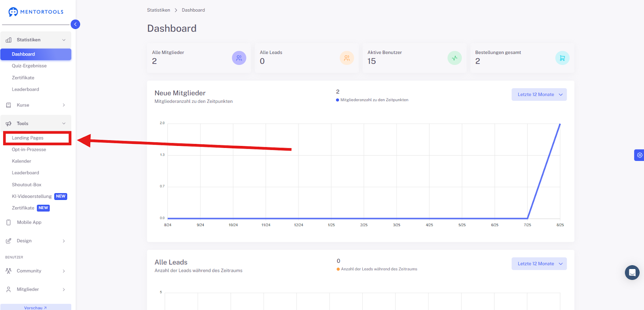This screenshot has width=644, height=310.
Task: Open Mobile App in the sidebar
Action: (x=29, y=223)
